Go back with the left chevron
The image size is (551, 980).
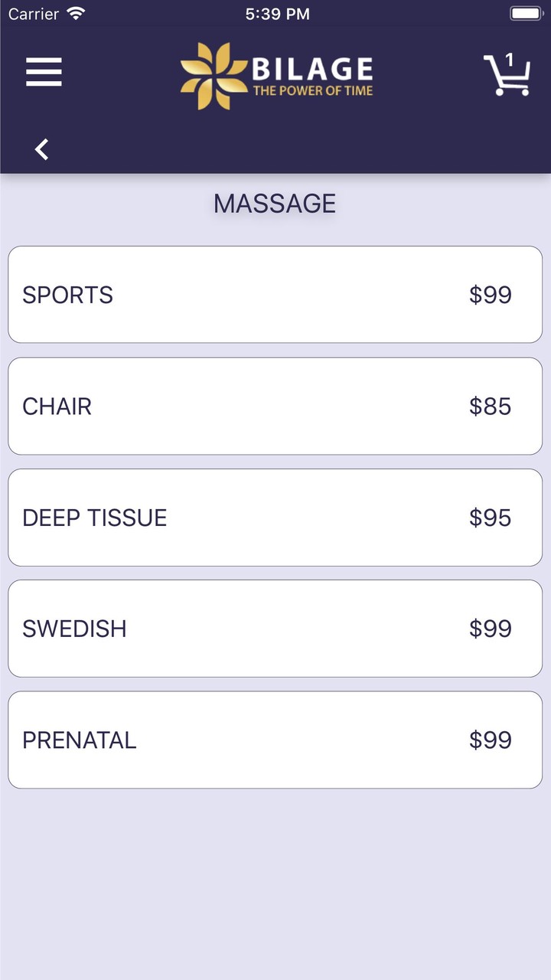(x=42, y=149)
